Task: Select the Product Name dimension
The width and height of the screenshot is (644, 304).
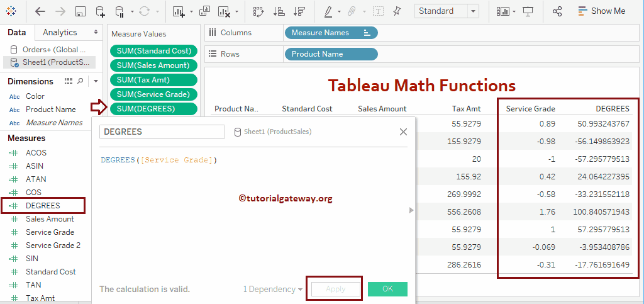Action: (50, 110)
